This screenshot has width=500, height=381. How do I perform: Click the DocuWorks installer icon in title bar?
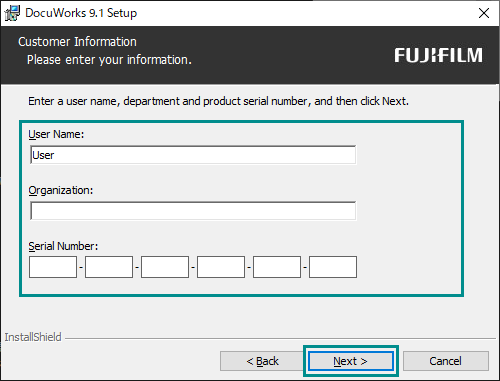tap(12, 13)
